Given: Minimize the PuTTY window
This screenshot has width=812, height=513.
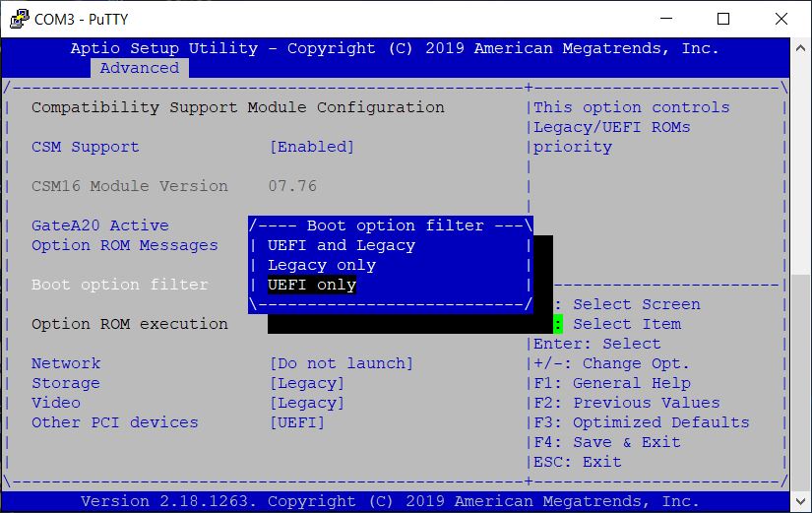Looking at the screenshot, I should [666, 19].
